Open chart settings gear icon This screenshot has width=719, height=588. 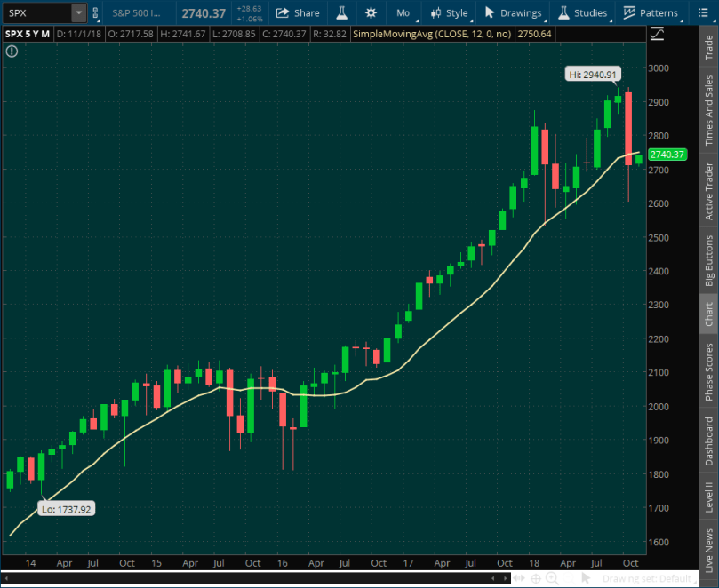click(371, 13)
